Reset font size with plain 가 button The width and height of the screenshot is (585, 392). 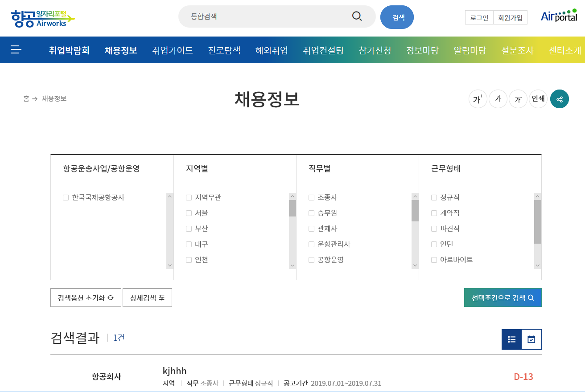498,99
